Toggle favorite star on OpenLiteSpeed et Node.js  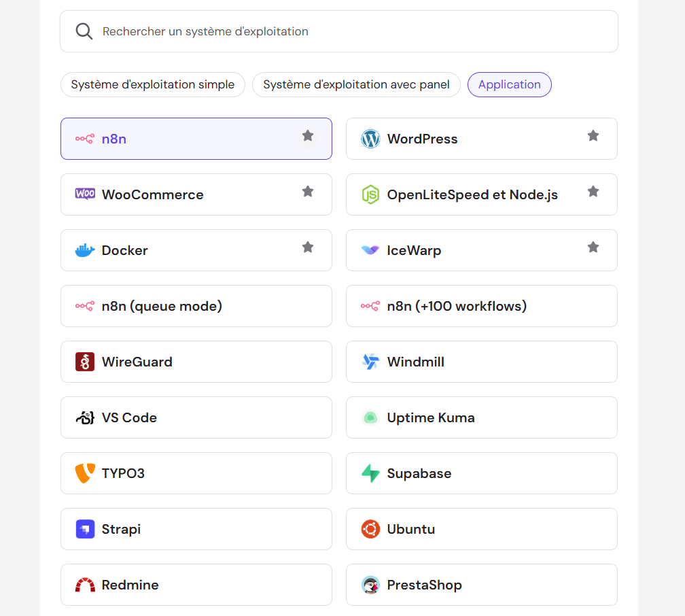(x=593, y=192)
